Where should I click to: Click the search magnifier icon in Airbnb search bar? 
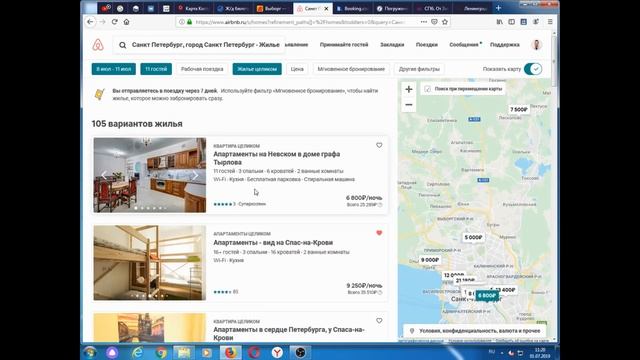(x=122, y=45)
